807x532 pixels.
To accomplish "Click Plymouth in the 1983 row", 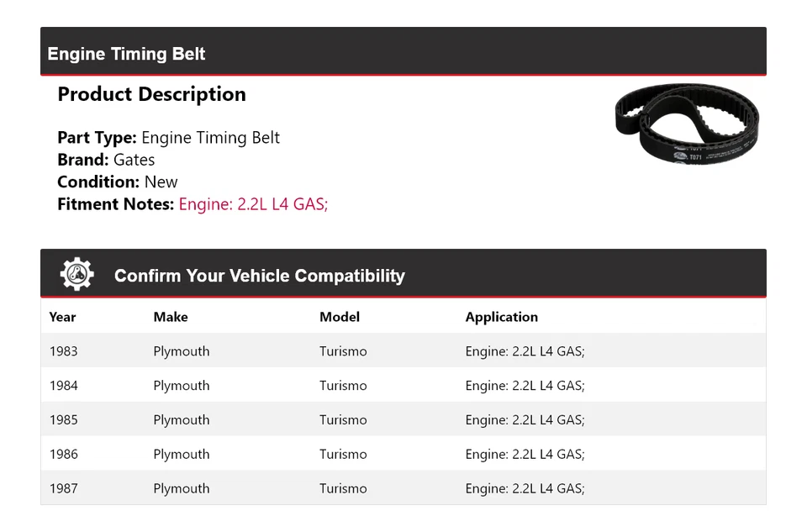I will pos(182,351).
